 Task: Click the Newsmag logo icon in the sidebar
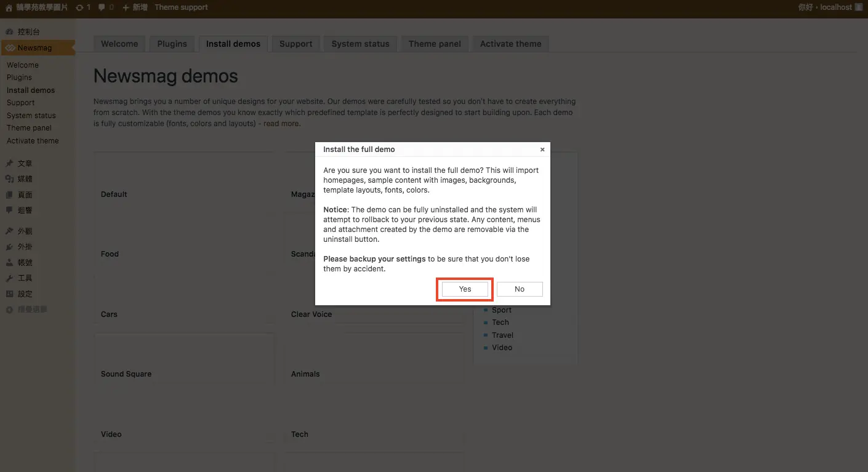10,48
